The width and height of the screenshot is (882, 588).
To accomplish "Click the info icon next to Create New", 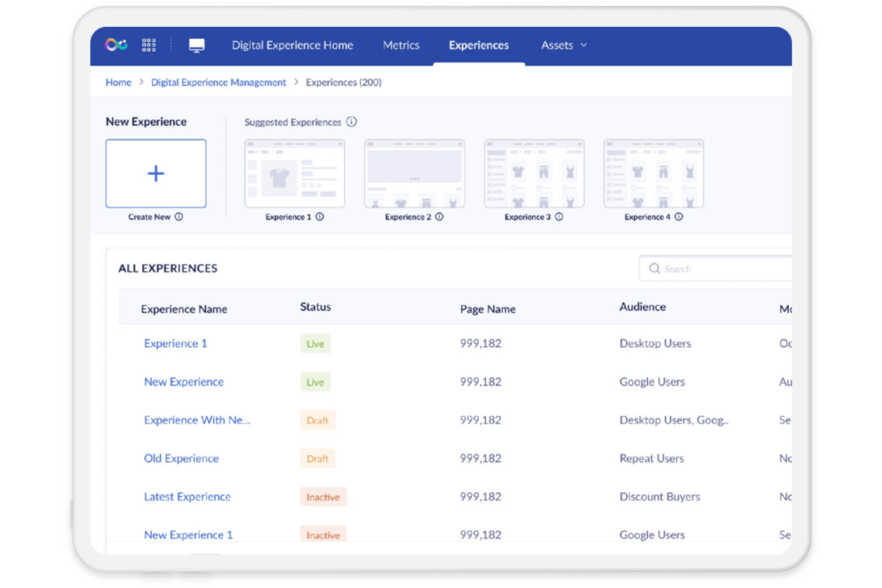I will [179, 217].
